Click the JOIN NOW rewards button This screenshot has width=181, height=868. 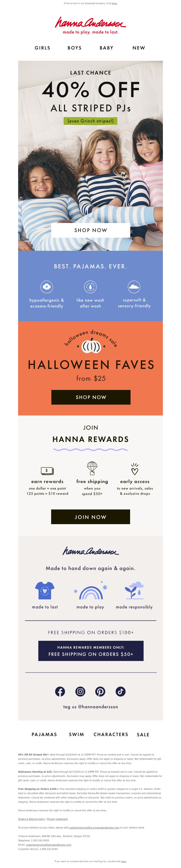pyautogui.click(x=90, y=517)
